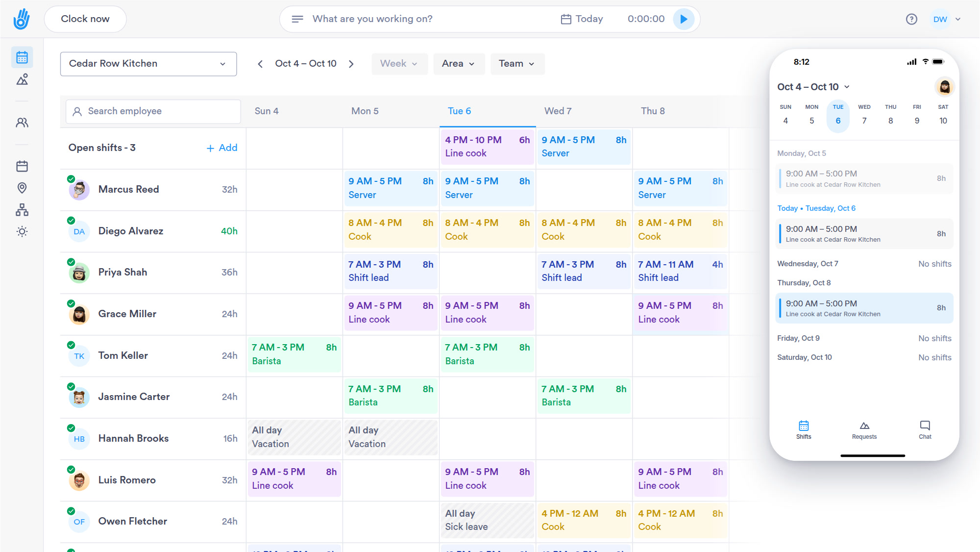The width and height of the screenshot is (980, 552).
Task: Open the requests mountain sidebar icon
Action: [x=22, y=79]
